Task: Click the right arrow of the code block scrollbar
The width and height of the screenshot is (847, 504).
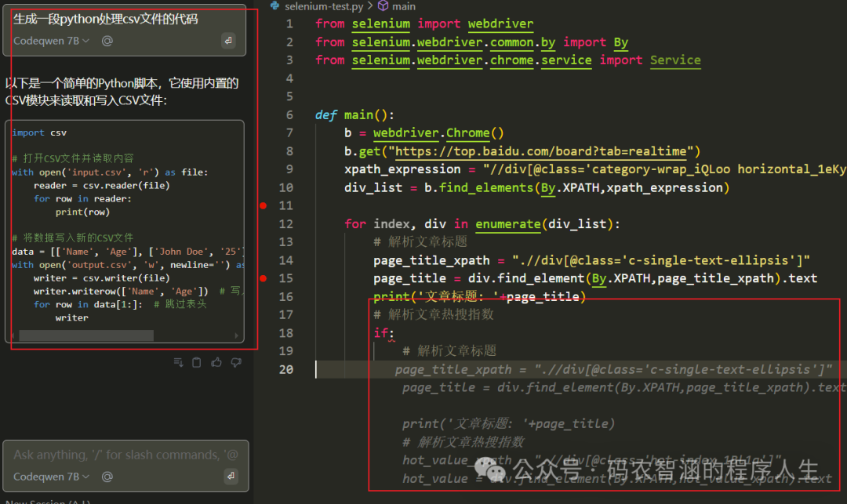Action: coord(237,335)
